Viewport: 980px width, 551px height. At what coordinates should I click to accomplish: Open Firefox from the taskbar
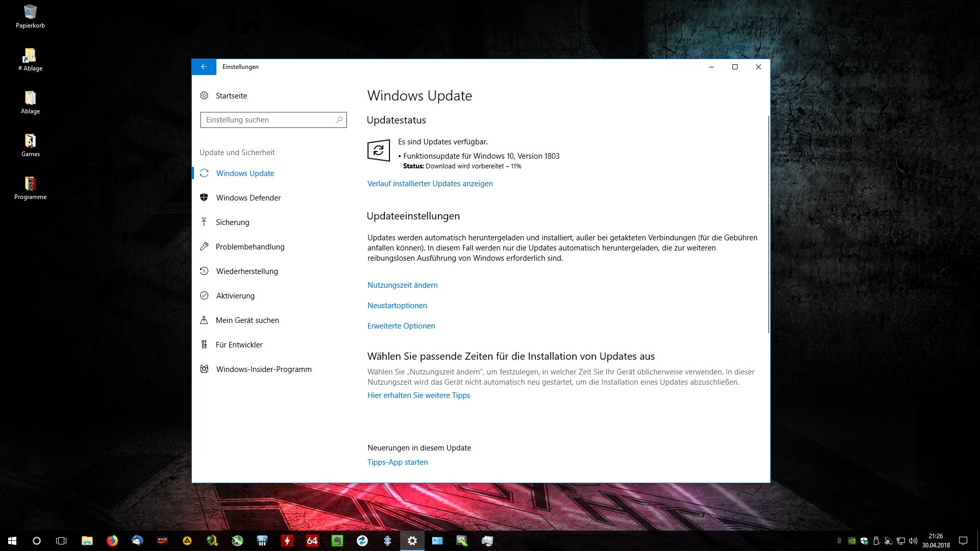coord(112,541)
